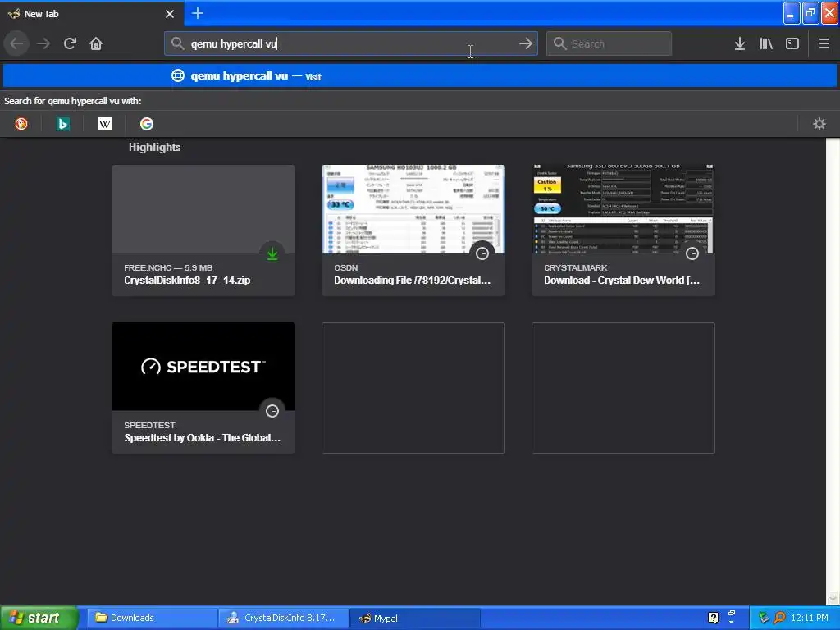Click the Search box field
The width and height of the screenshot is (840, 630).
pos(609,44)
